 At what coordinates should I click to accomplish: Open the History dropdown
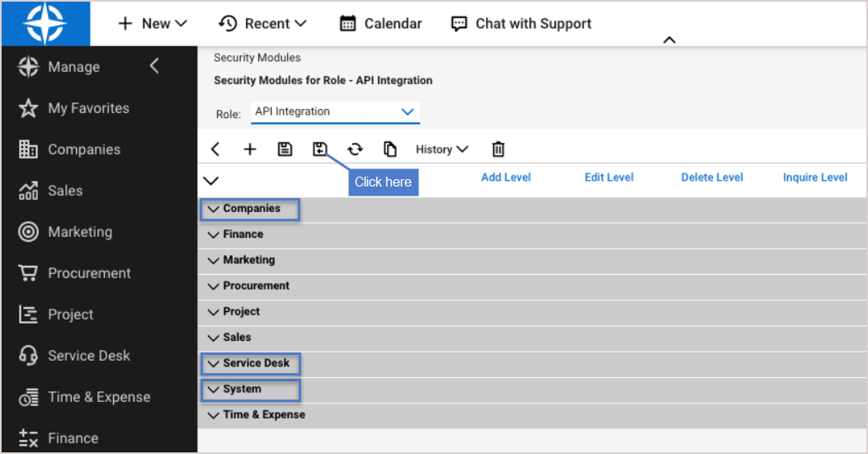click(x=441, y=149)
